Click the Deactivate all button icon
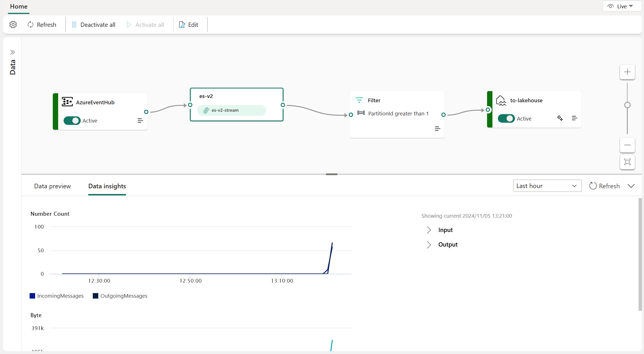The image size is (644, 354). [74, 24]
